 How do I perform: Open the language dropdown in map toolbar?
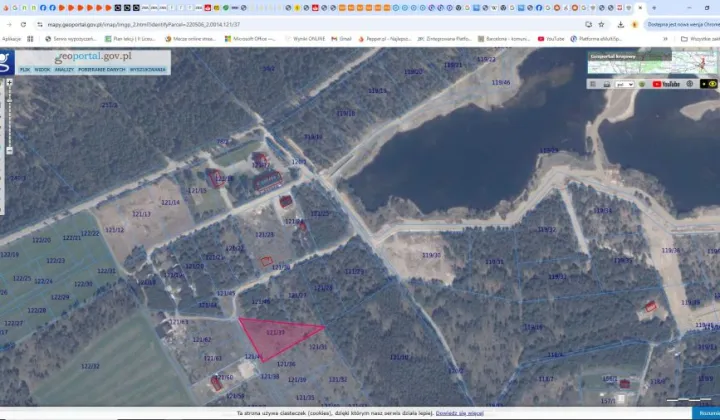click(624, 84)
